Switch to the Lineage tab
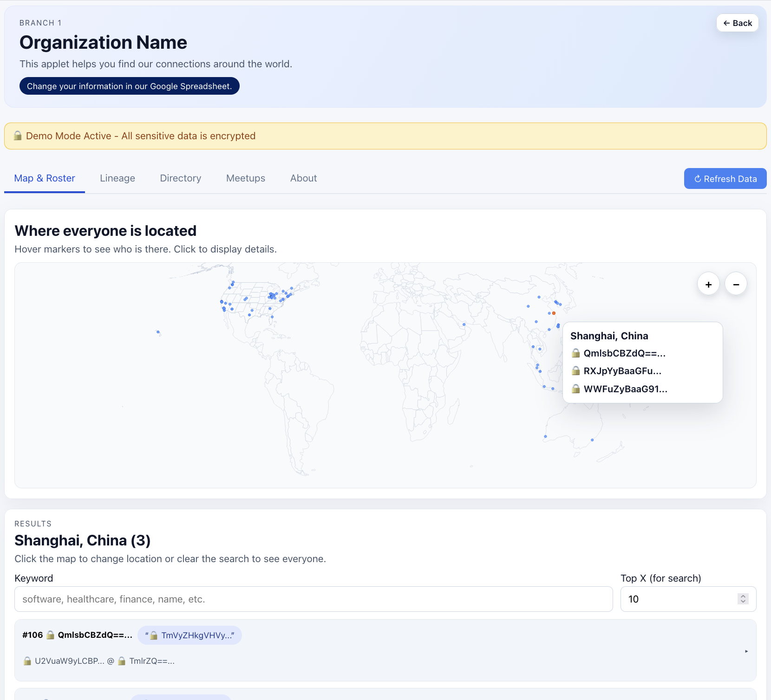This screenshot has height=700, width=771. click(117, 178)
